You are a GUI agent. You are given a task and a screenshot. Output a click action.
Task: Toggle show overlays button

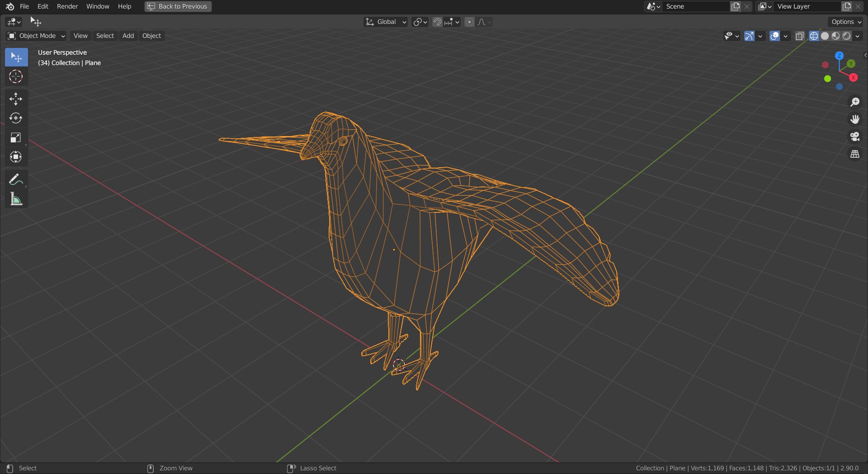click(x=774, y=36)
